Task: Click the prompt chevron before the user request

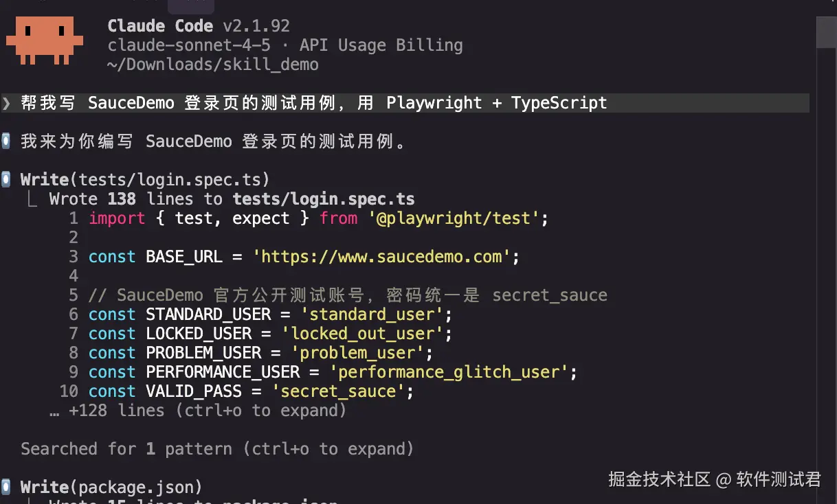Action: pos(6,103)
